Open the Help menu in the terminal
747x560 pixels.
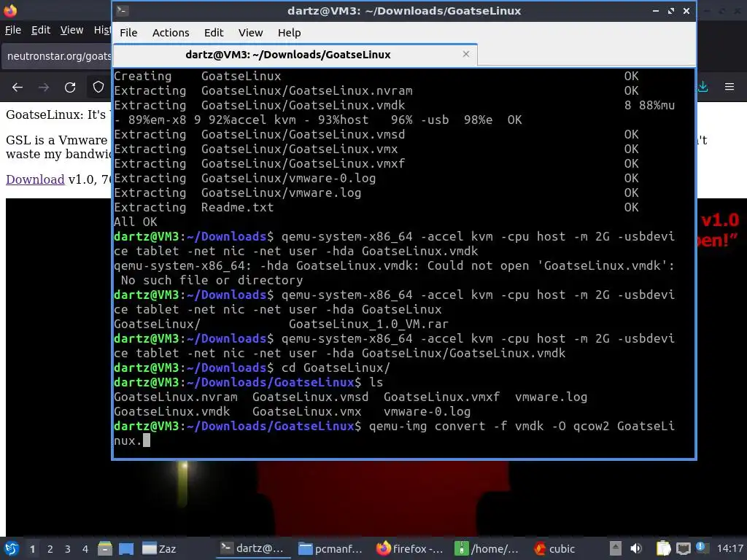click(x=289, y=32)
